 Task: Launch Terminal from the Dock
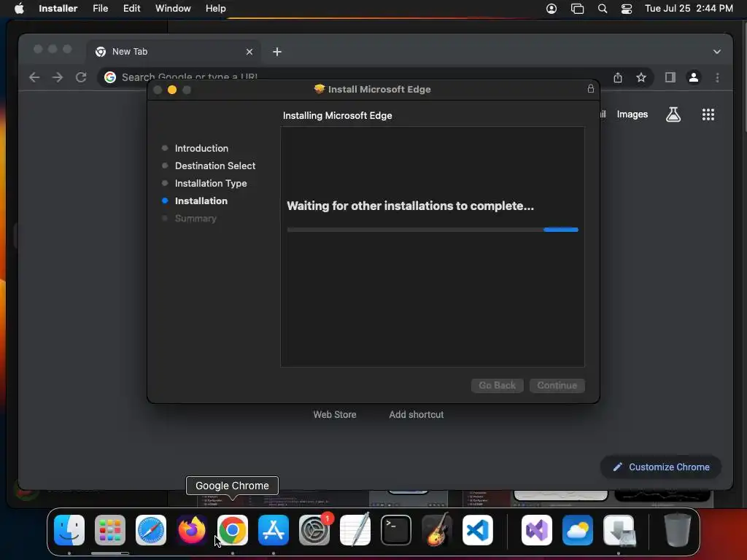[x=396, y=530]
